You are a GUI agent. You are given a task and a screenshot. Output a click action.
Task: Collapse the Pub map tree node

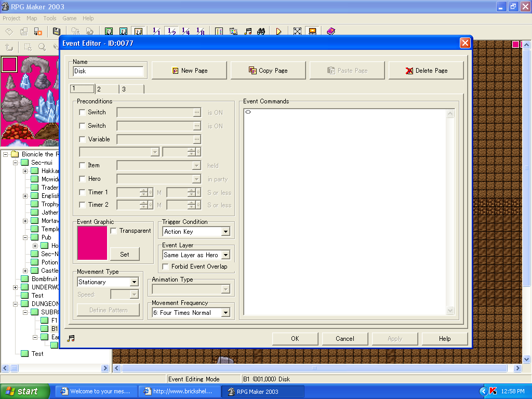[25, 237]
